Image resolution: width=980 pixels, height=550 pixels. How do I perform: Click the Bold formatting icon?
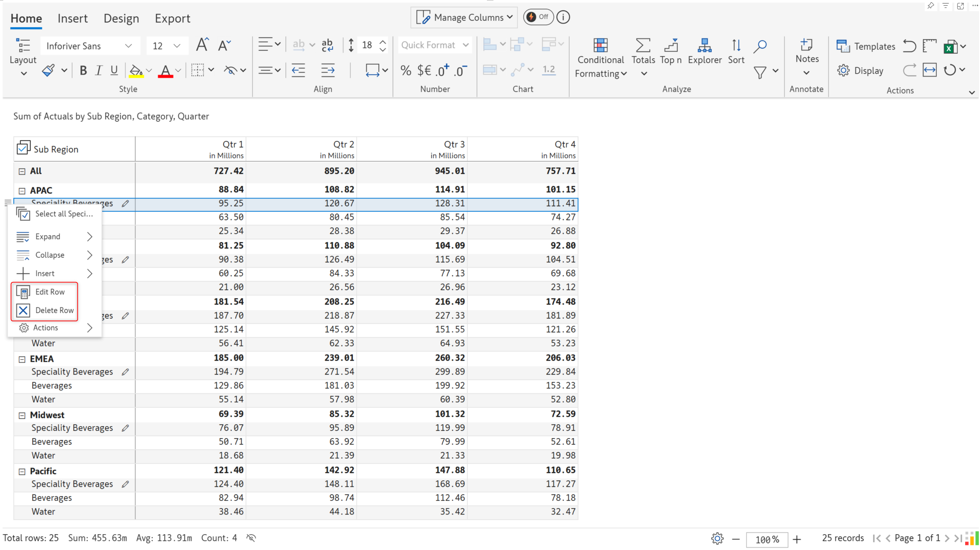pos(83,71)
